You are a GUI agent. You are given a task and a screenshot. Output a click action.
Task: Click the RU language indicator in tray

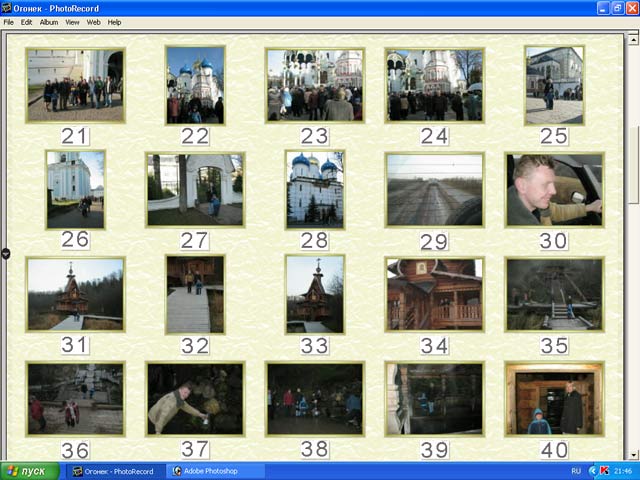pos(576,470)
